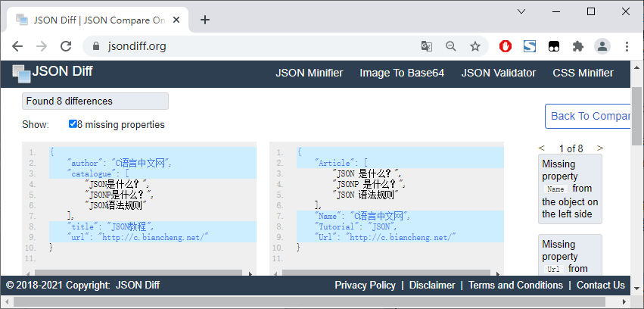Open the blue S extension icon
The height and width of the screenshot is (309, 644).
(x=530, y=46)
